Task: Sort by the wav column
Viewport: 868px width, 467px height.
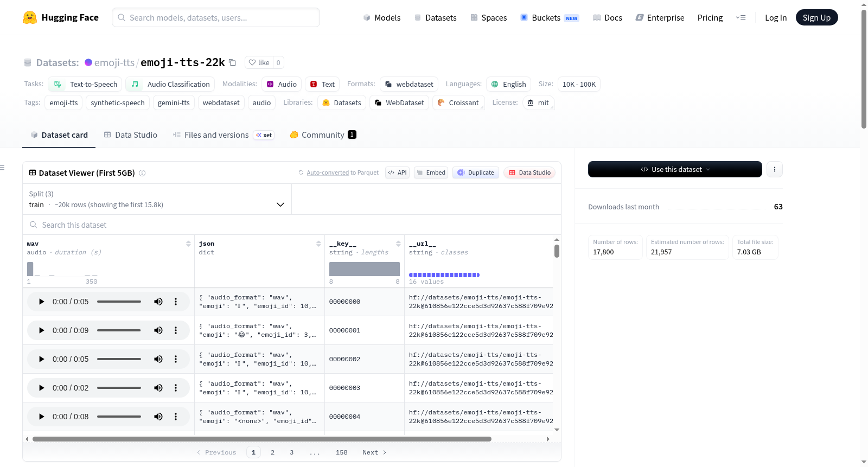Action: click(188, 244)
